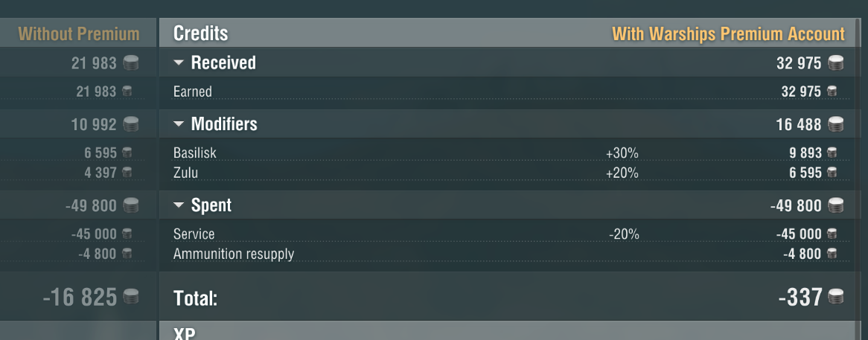Image resolution: width=868 pixels, height=340 pixels.
Task: Click the coin icon beside 16 488 Modifiers
Action: click(x=835, y=124)
